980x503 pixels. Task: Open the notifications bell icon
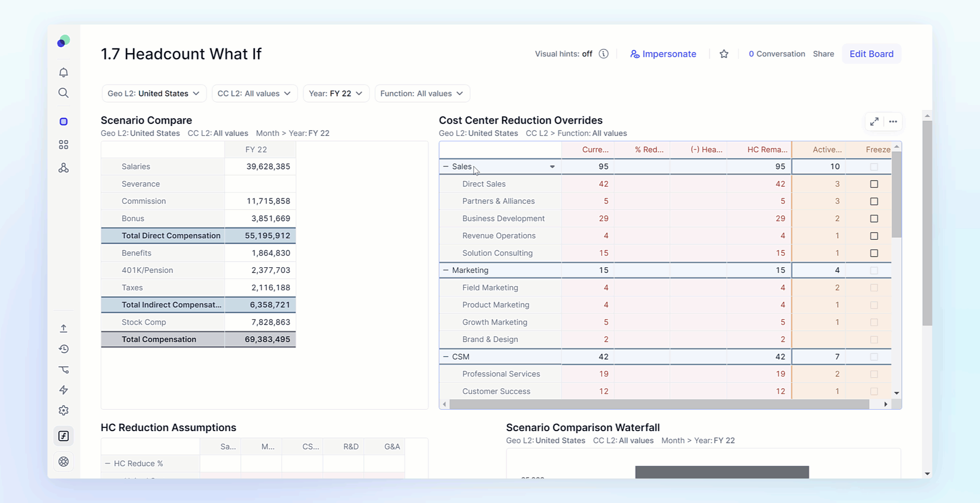click(x=63, y=72)
